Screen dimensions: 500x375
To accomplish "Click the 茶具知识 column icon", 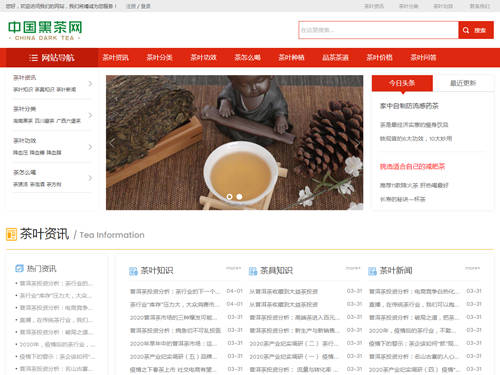I will 253,271.
